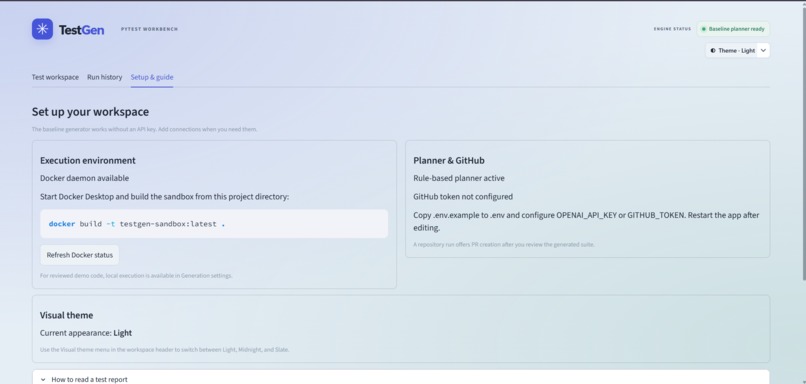The image size is (806, 384).
Task: Click the TestGen asterisk logo icon
Action: tap(42, 29)
